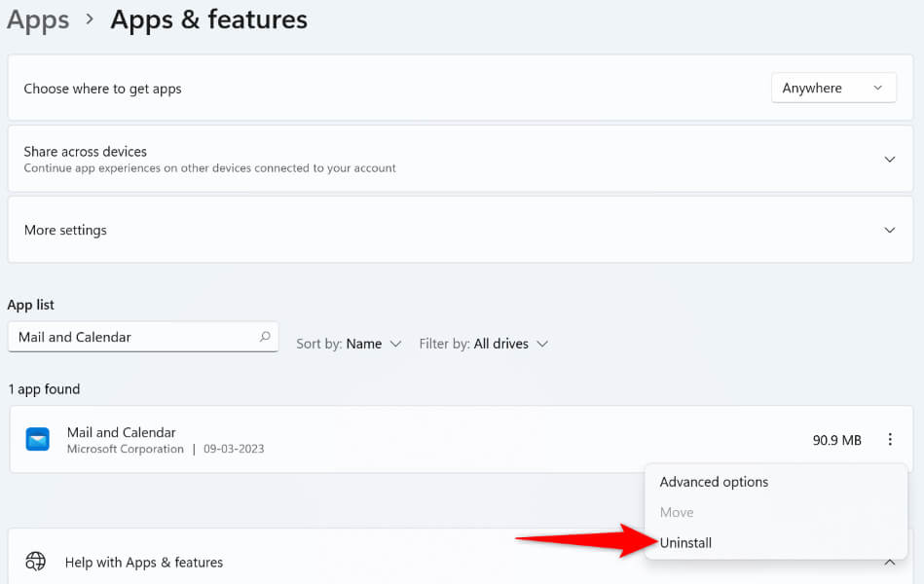Viewport: 924px width, 584px height.
Task: Expand Share across devices chevron
Action: (889, 159)
